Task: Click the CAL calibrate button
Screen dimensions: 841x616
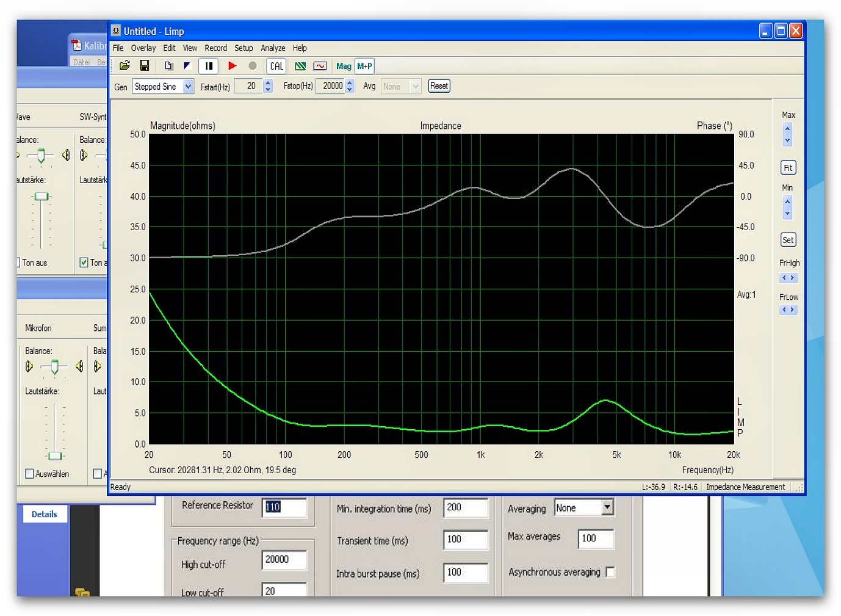Action: click(276, 67)
